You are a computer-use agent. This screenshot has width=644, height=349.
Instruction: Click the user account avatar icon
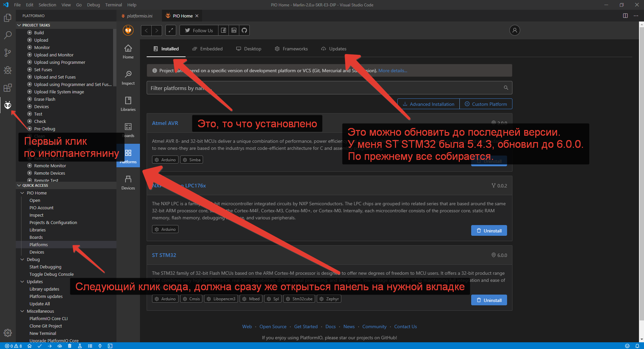click(514, 30)
